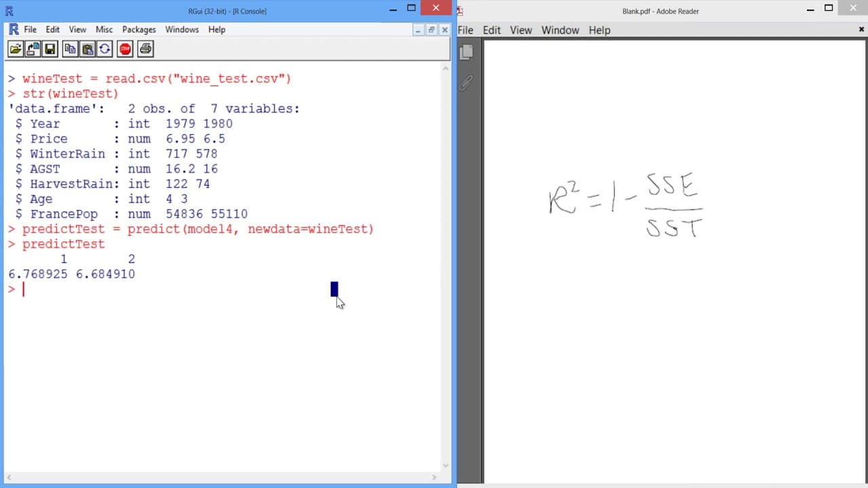The width and height of the screenshot is (868, 488).
Task: Open the Window menu in Adobe Reader
Action: point(560,30)
